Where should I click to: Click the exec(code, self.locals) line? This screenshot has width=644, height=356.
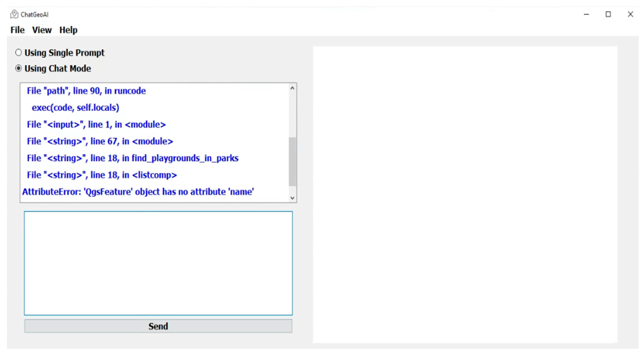[75, 107]
